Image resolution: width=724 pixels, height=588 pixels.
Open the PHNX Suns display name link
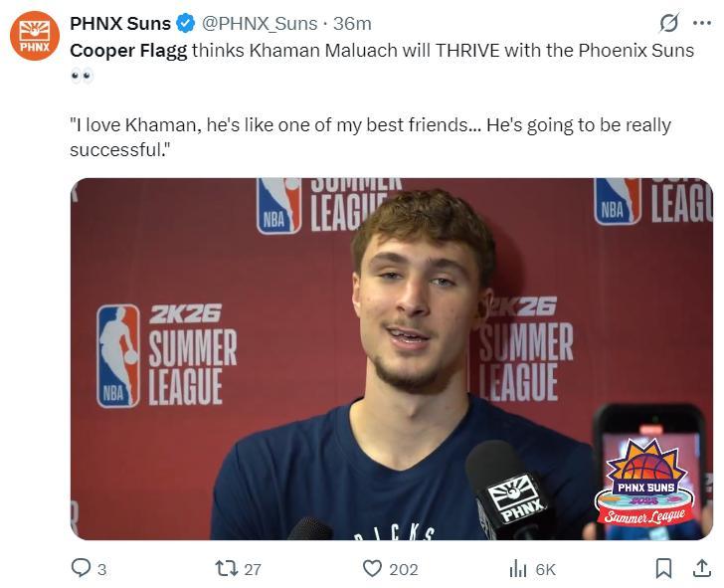click(x=119, y=23)
